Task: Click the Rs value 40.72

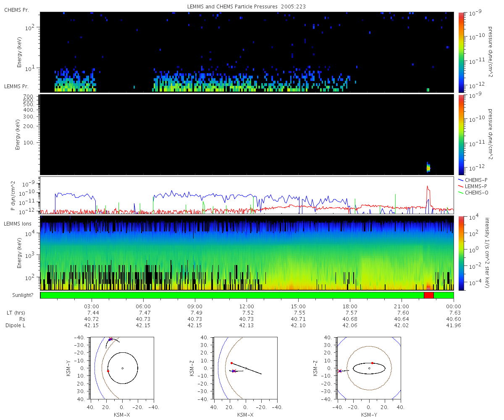Action: 92,319
